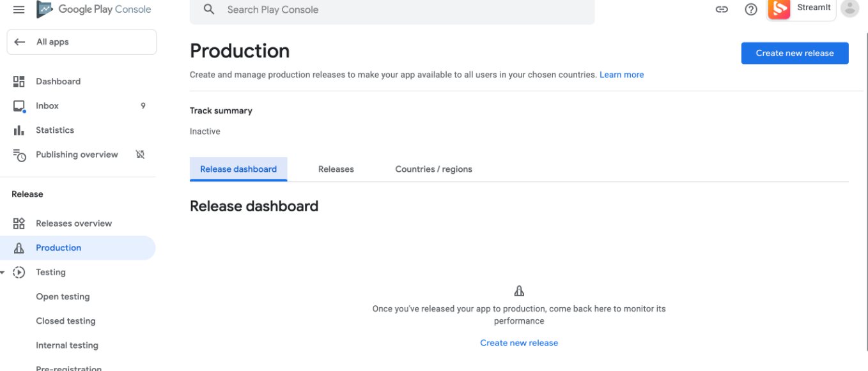Click the managed publishing off icon
This screenshot has height=371, width=868.
tap(141, 155)
